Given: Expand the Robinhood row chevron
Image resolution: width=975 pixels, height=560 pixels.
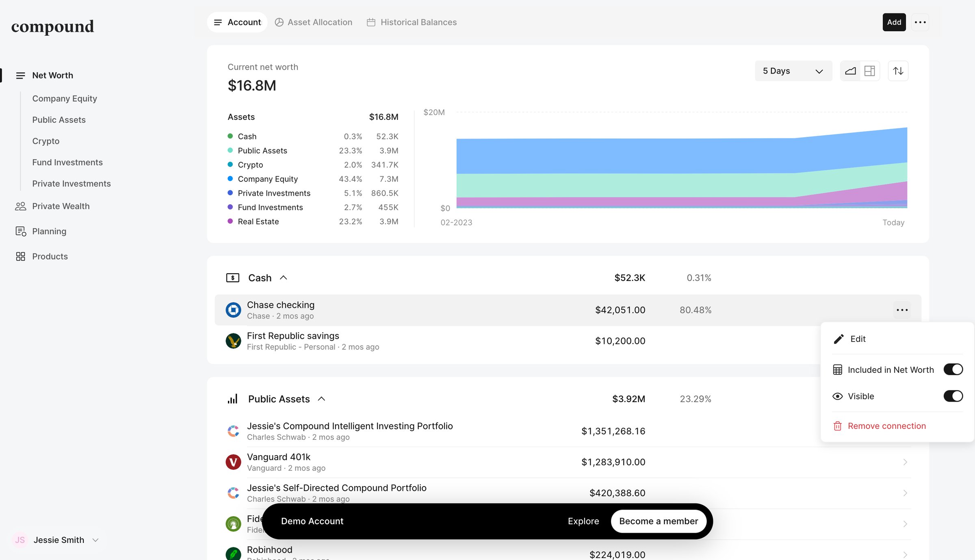Looking at the screenshot, I should (x=905, y=555).
